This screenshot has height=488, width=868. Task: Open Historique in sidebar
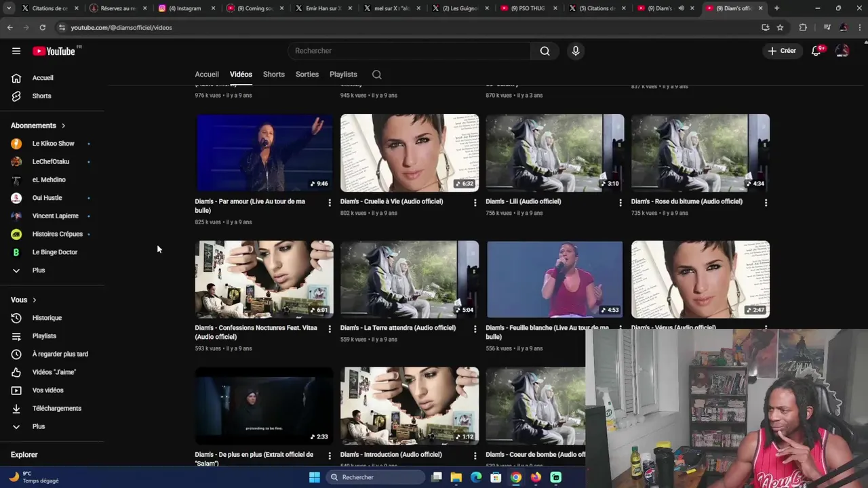46,318
